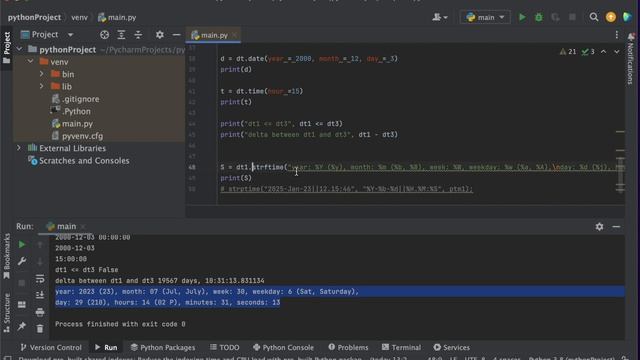The width and height of the screenshot is (640, 360).
Task: Open the Services tool window
Action: 451,347
